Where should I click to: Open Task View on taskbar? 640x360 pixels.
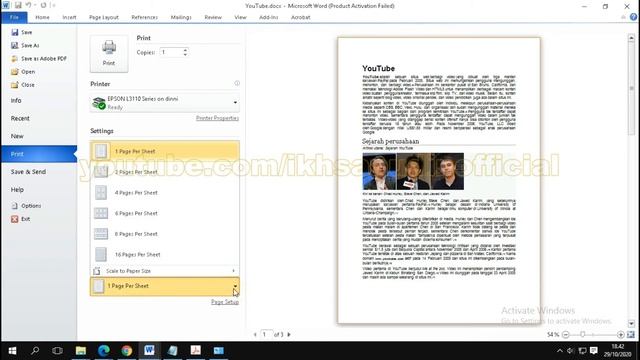pyautogui.click(x=58, y=351)
